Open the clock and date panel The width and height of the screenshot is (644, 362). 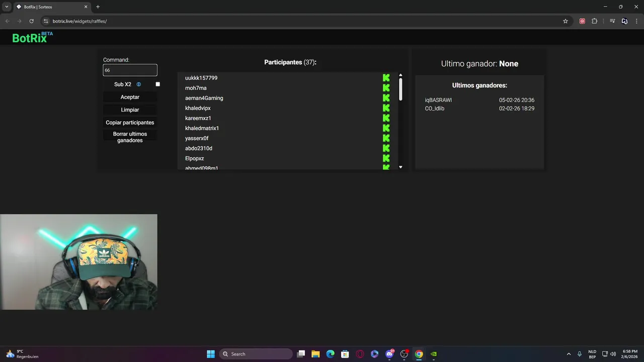coord(630,354)
